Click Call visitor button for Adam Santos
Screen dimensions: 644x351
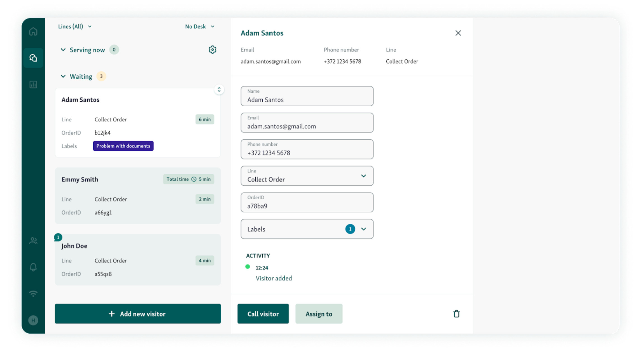tap(263, 313)
